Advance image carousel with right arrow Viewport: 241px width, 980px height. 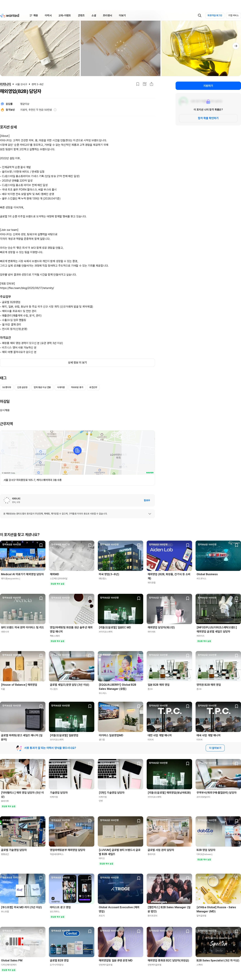[236, 46]
